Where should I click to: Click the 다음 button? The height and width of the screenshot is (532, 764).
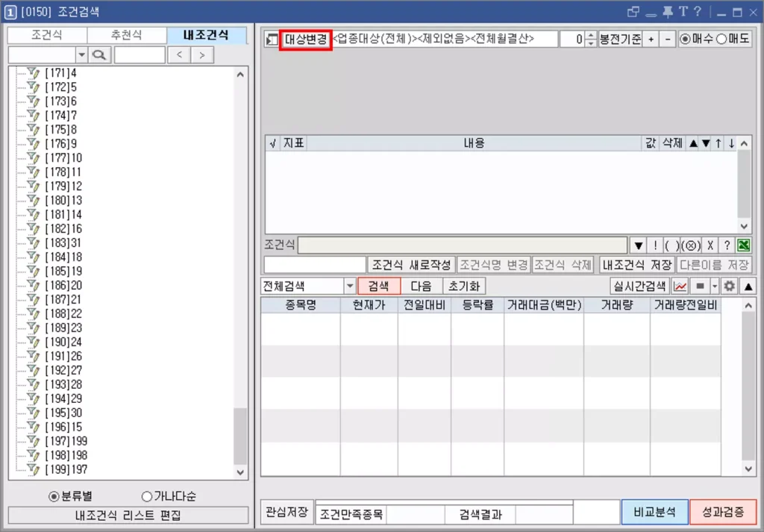pyautogui.click(x=422, y=286)
